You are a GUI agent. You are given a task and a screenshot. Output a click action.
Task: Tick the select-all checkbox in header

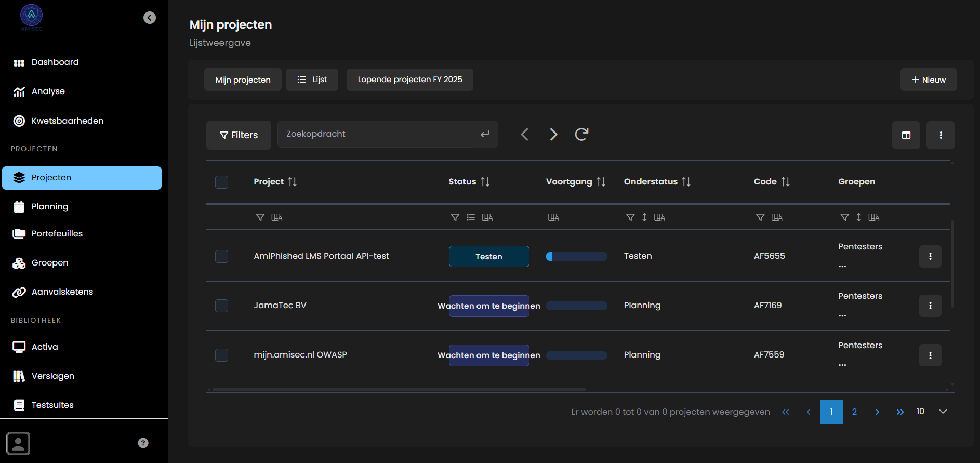222,182
